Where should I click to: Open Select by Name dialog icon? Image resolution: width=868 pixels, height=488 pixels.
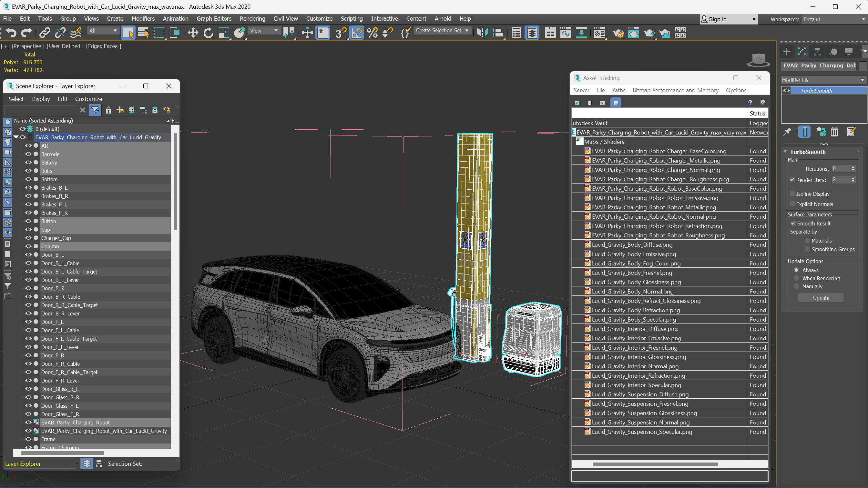click(144, 33)
